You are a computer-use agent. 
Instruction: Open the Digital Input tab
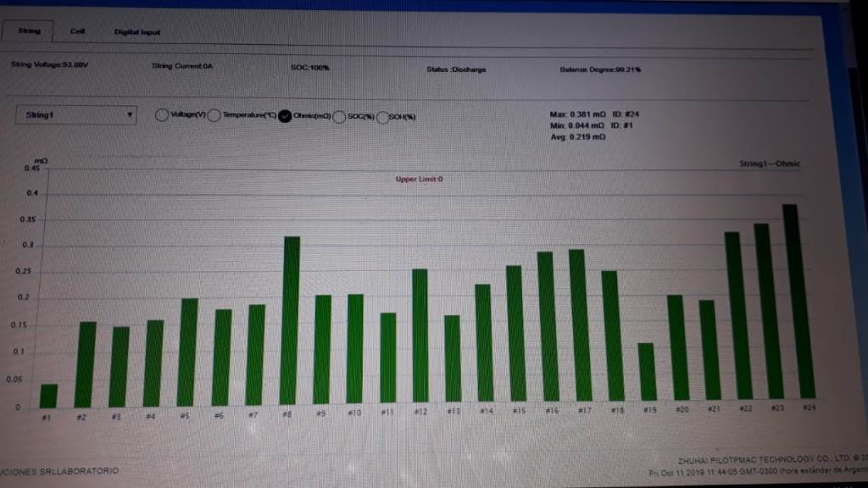pos(136,32)
